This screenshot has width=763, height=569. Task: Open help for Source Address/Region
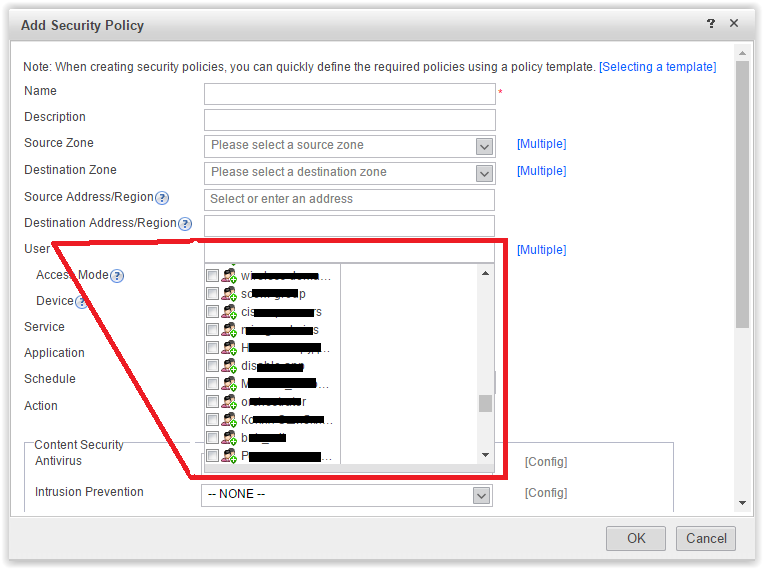162,198
